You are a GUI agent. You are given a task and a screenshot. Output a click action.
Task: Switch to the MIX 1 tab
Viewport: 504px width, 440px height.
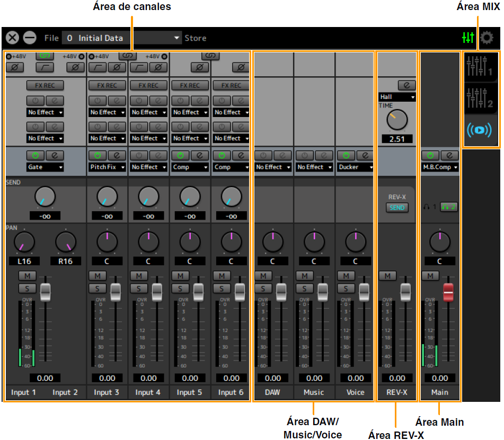click(480, 66)
